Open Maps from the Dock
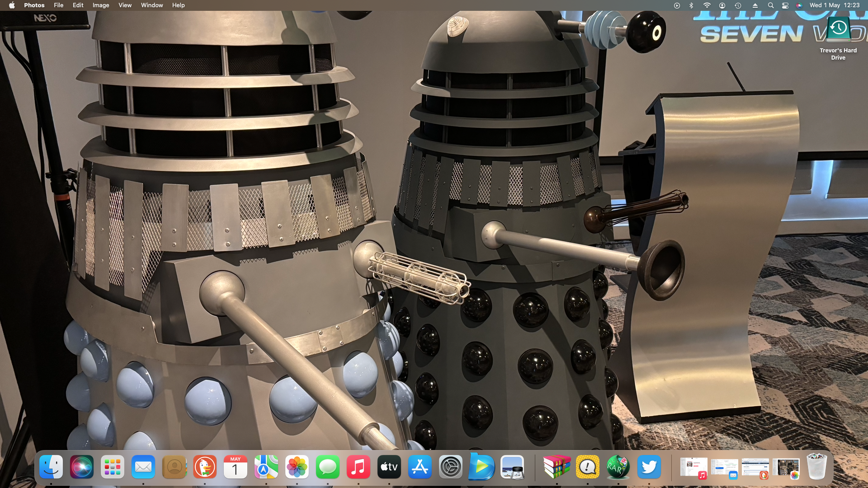868x488 pixels. pos(266,467)
